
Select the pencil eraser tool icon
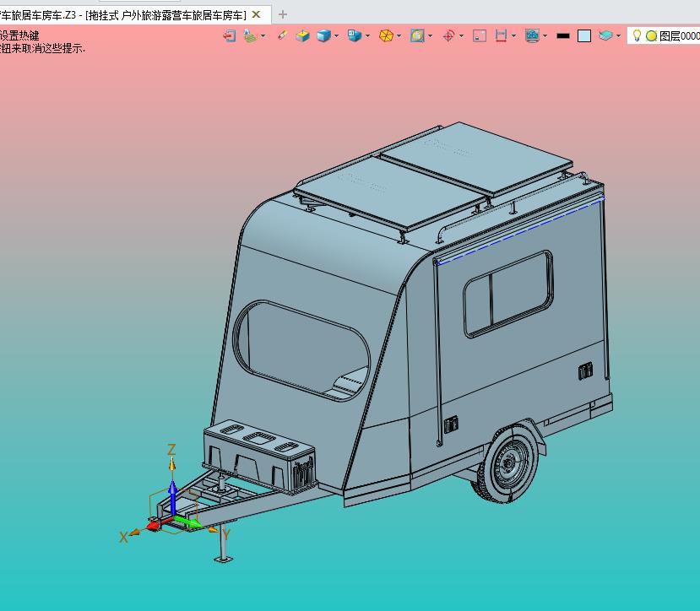[282, 36]
